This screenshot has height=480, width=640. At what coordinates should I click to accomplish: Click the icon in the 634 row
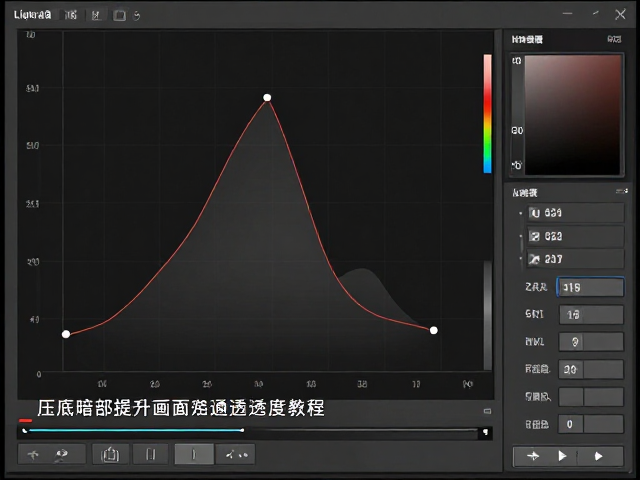[x=534, y=213]
